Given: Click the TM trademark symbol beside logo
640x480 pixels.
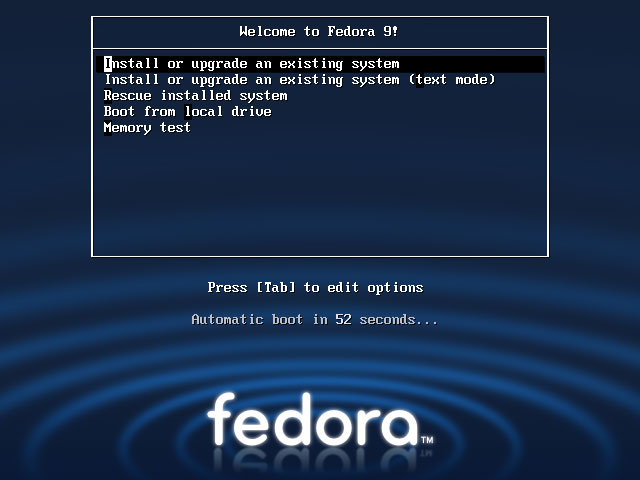Looking at the screenshot, I should pyautogui.click(x=427, y=440).
